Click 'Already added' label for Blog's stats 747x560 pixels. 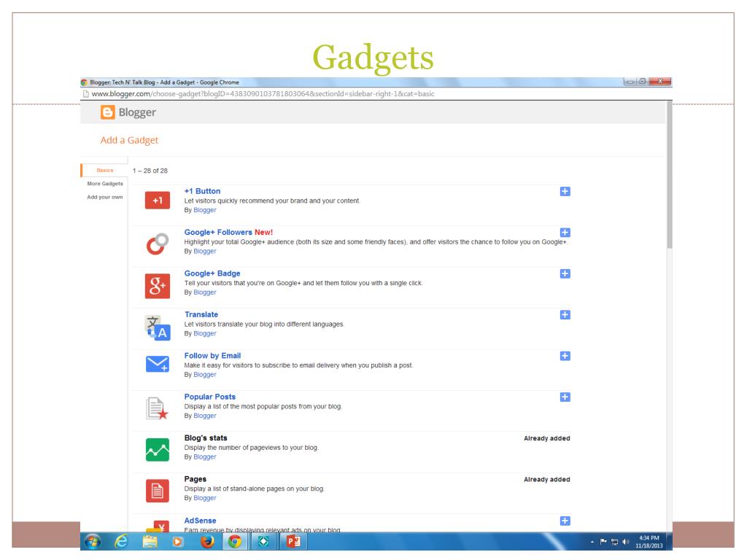pos(547,438)
